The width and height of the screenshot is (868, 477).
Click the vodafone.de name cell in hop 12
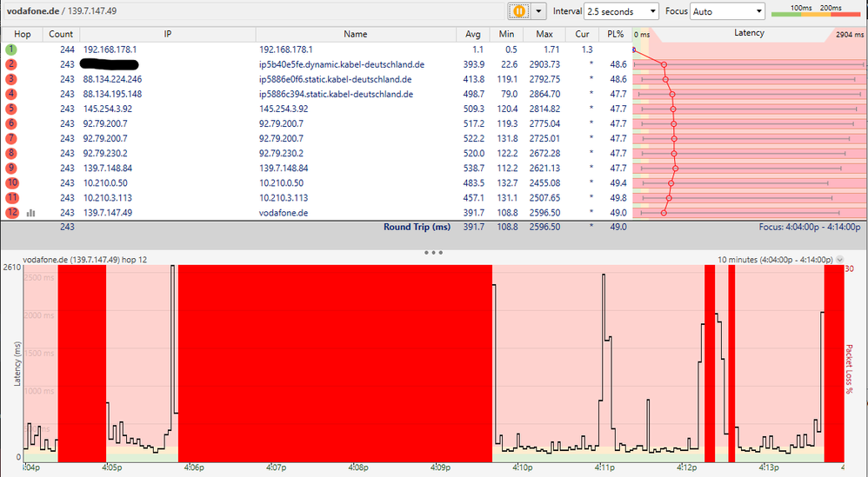[284, 213]
